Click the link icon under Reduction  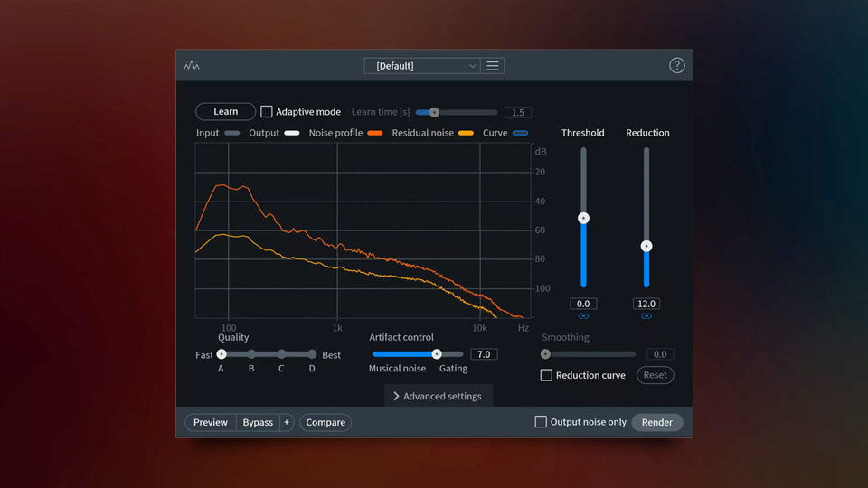coord(646,316)
